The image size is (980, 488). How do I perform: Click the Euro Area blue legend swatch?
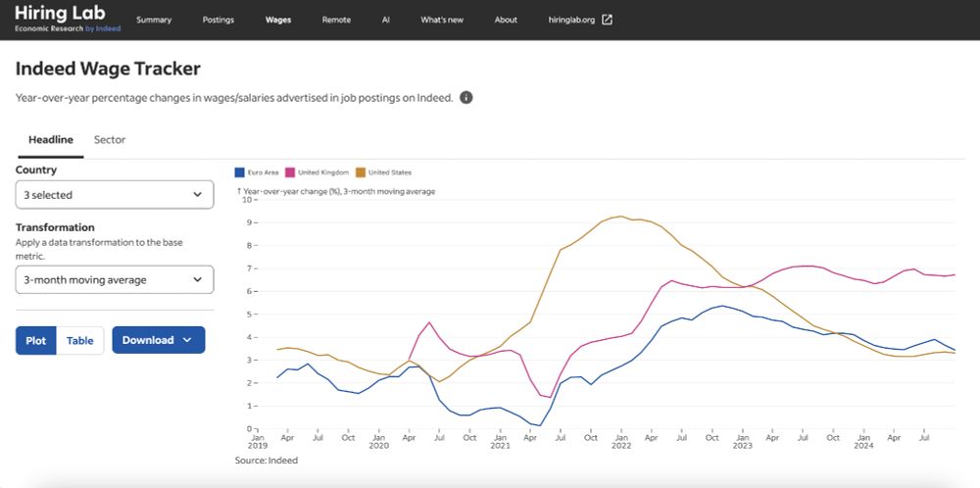coord(239,172)
